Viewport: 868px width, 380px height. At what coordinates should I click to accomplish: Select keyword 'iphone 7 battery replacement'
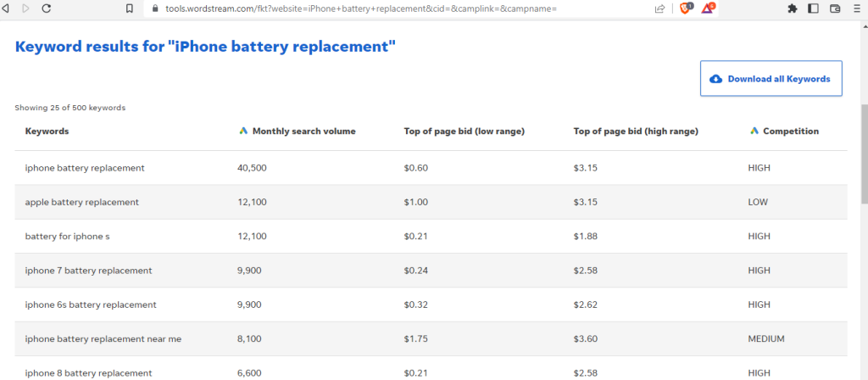88,271
